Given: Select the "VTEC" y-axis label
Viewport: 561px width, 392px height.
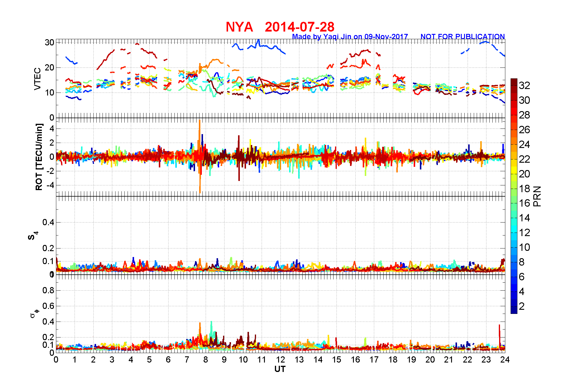Looking at the screenshot, I should (x=37, y=79).
